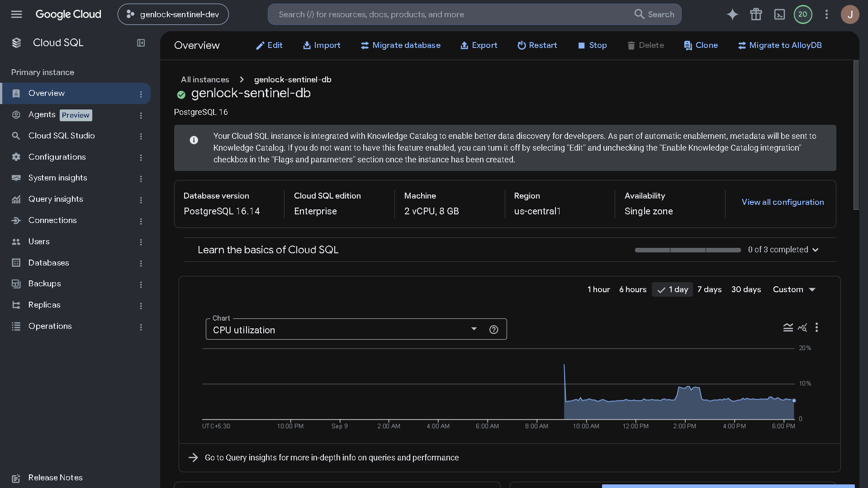Open notifications badge showing 20
This screenshot has width=868, height=488.
pyautogui.click(x=803, y=14)
